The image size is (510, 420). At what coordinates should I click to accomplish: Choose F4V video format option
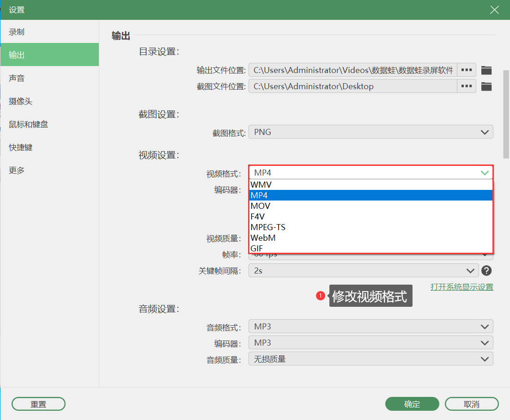[371, 216]
